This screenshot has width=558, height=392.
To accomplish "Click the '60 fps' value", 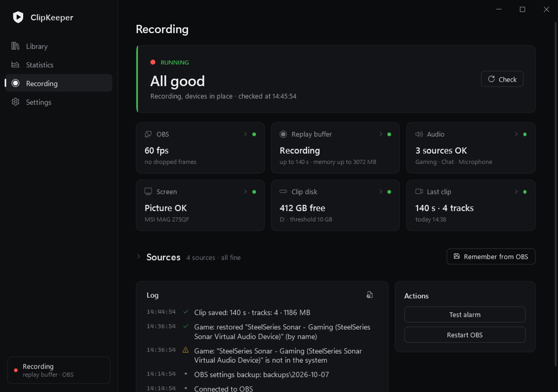I will 157,150.
